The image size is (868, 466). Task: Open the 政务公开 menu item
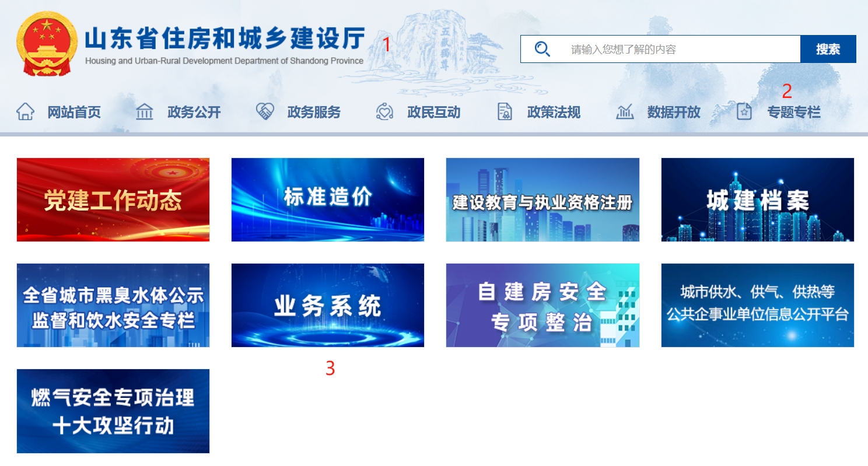194,112
